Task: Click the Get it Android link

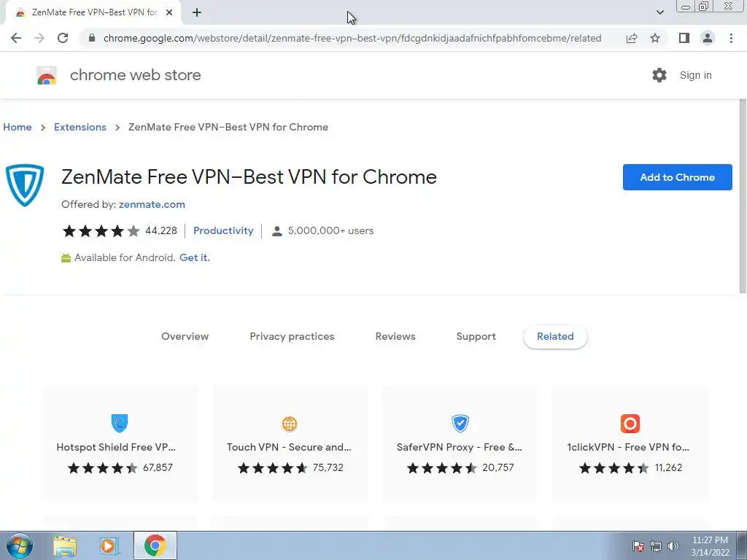Action: click(x=194, y=257)
